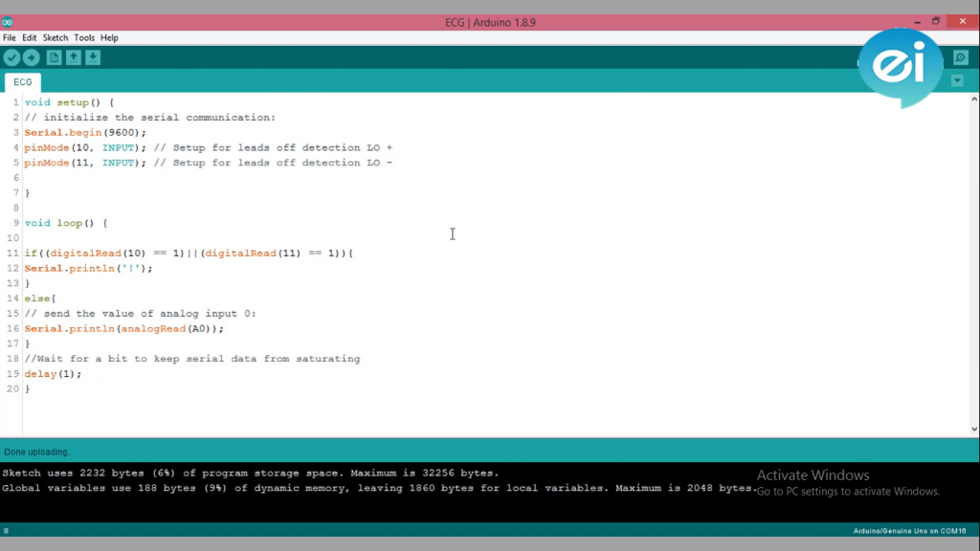980x551 pixels.
Task: Click the Arduino/Genuino Uno on COM16 status text
Action: click(x=909, y=531)
